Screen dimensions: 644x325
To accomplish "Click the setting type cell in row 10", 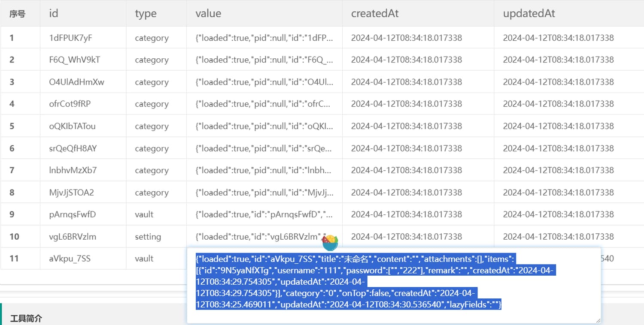I will (x=148, y=237).
